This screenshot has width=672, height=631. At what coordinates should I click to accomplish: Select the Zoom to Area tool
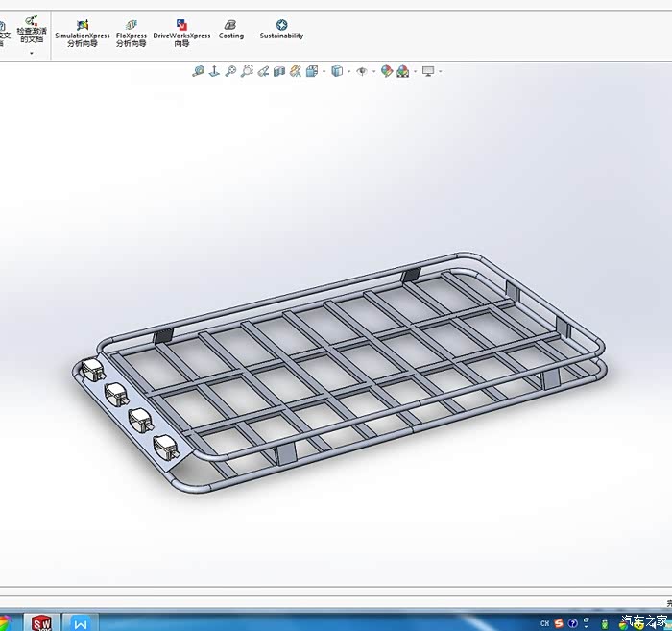point(231,71)
